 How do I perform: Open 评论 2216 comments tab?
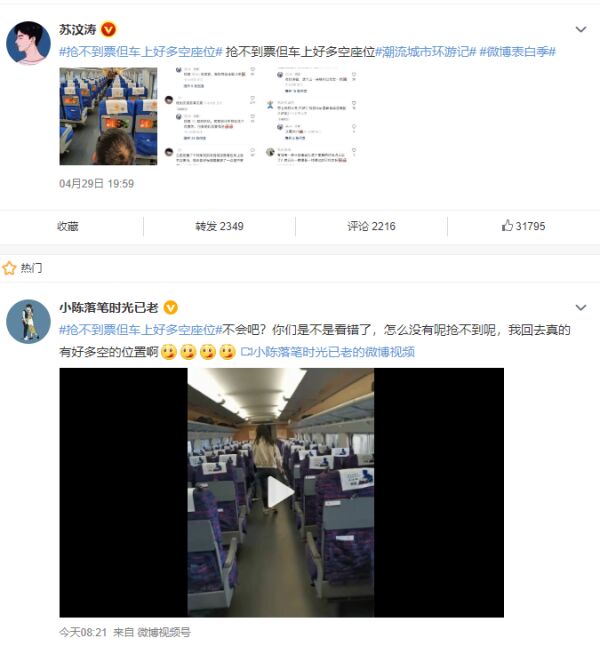[371, 226]
